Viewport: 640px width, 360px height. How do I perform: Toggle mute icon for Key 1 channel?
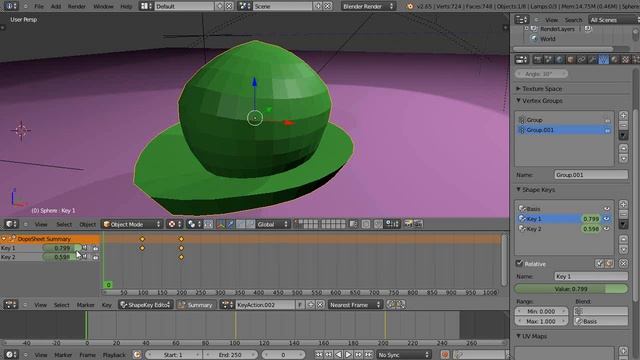point(85,248)
